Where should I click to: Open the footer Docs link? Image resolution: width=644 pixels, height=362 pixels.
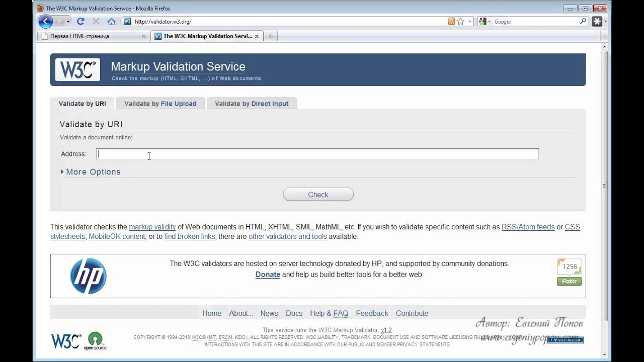point(294,313)
